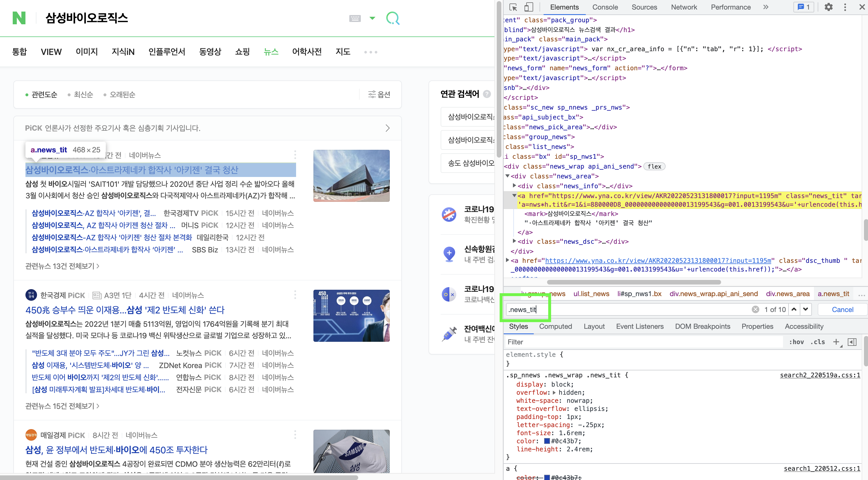This screenshot has height=480, width=868.
Task: Toggle :hov element state panel
Action: coord(796,342)
